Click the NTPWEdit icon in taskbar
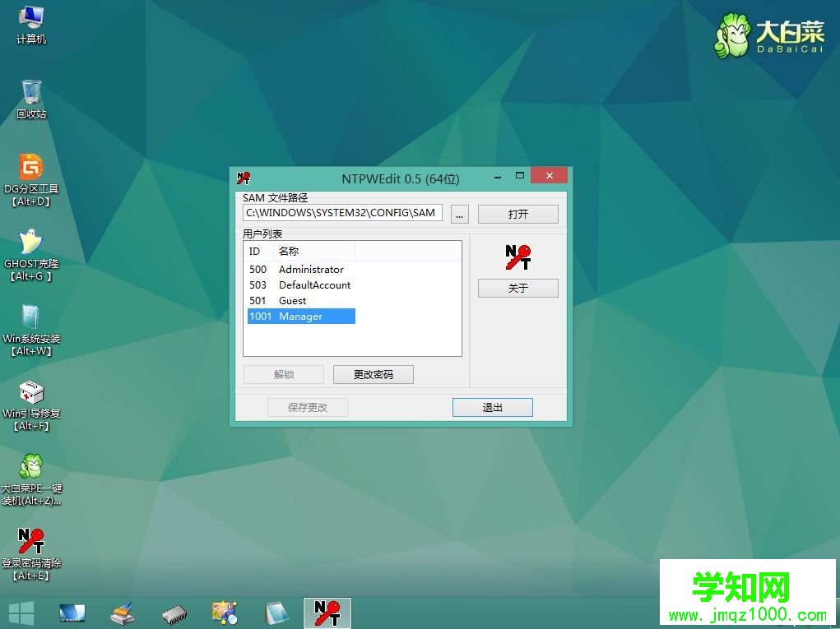Viewport: 840px width, 629px height. [327, 613]
